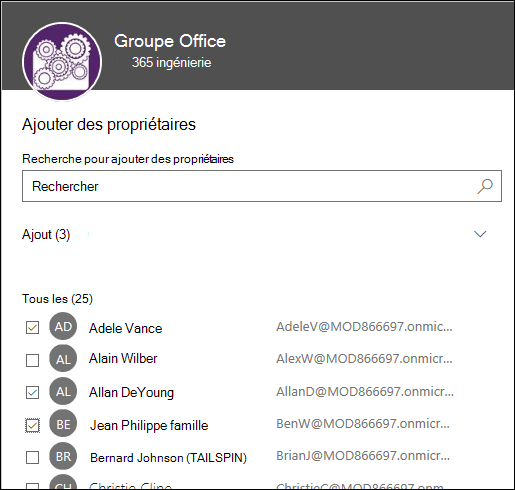Click the Groupe Office title
The image size is (515, 490).
[x=170, y=42]
